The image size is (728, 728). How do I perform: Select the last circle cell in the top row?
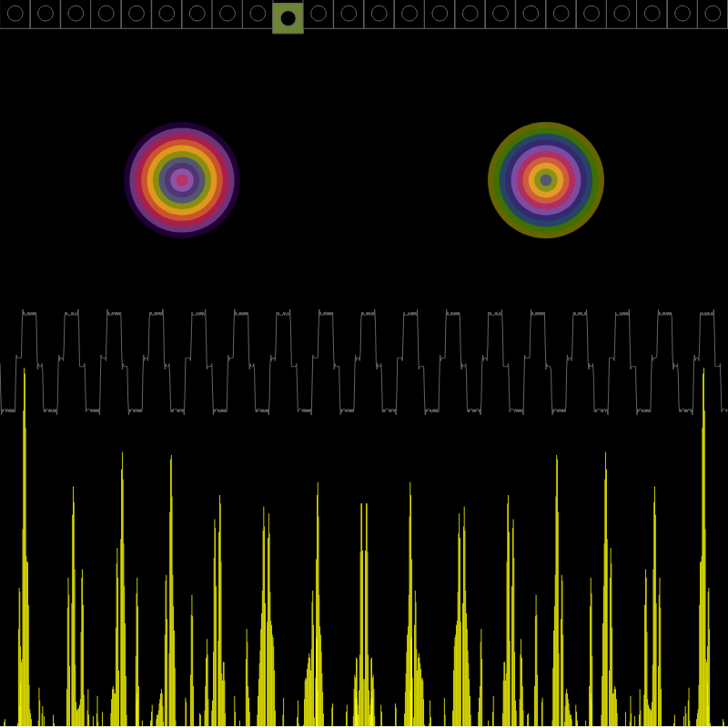pos(713,14)
